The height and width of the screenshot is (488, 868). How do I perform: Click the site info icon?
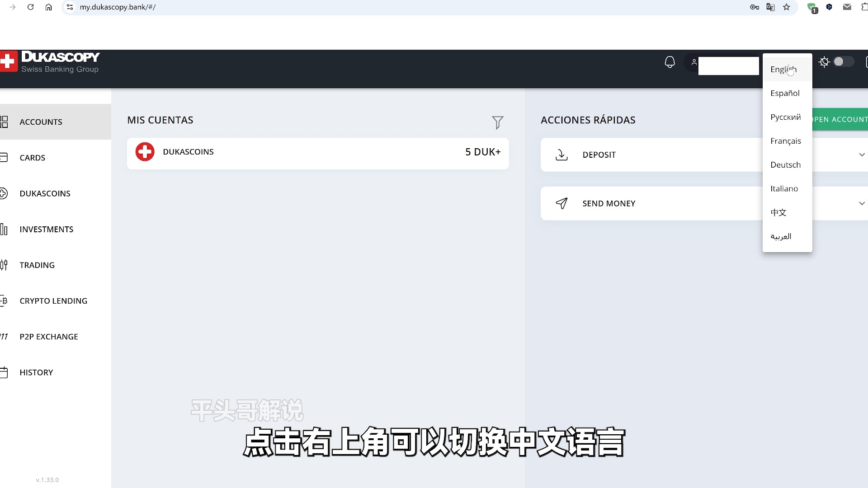(x=70, y=7)
